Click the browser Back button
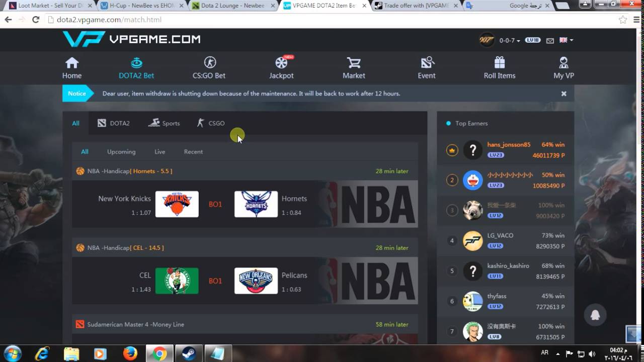Screen dimensions: 644x362 pyautogui.click(x=8, y=20)
